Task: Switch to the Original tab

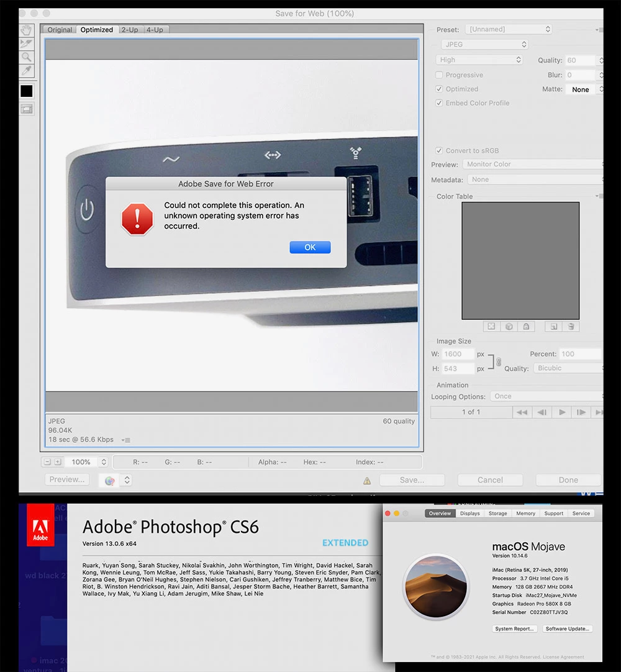Action: tap(60, 30)
